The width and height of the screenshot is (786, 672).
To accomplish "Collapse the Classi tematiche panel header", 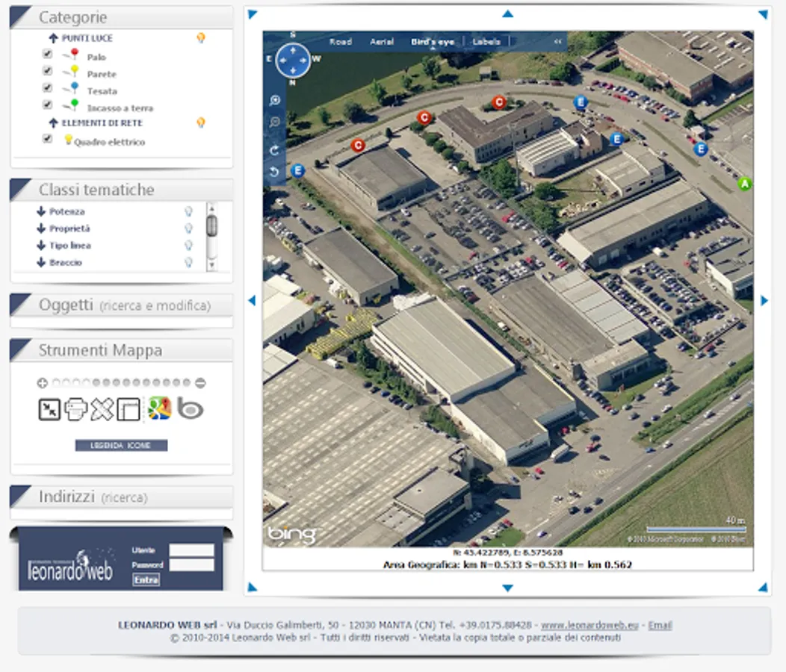I will tap(121, 190).
